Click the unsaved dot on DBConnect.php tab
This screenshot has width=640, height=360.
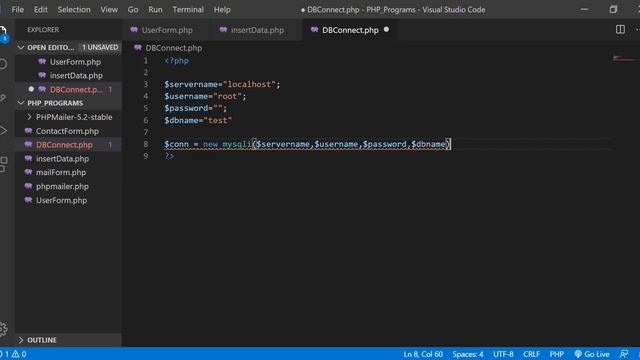[x=386, y=29]
